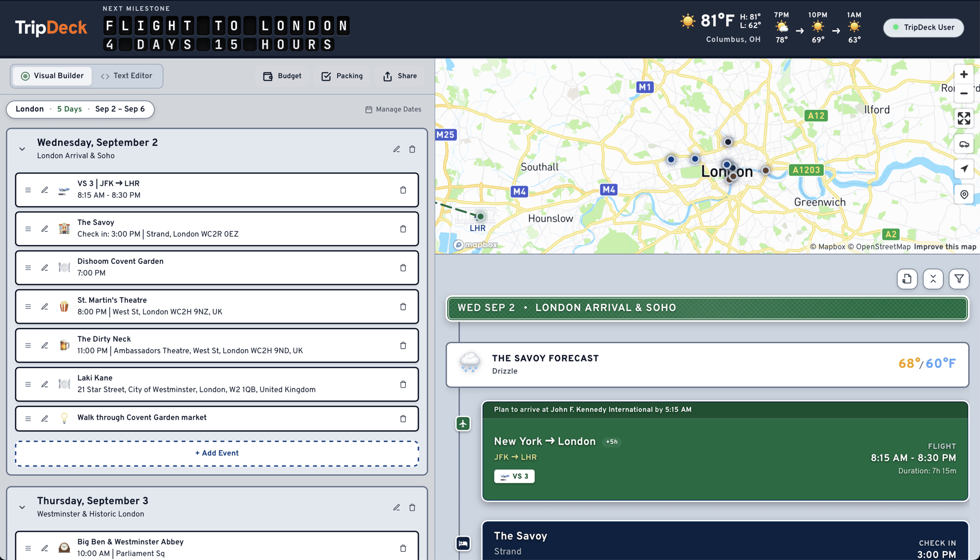Open the itinerary filter

tap(959, 279)
